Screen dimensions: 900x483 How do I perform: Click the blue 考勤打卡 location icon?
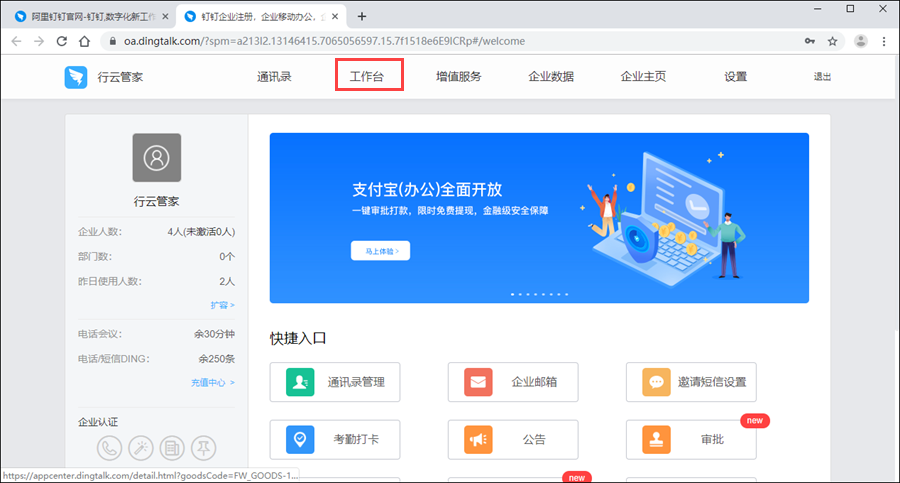point(299,439)
